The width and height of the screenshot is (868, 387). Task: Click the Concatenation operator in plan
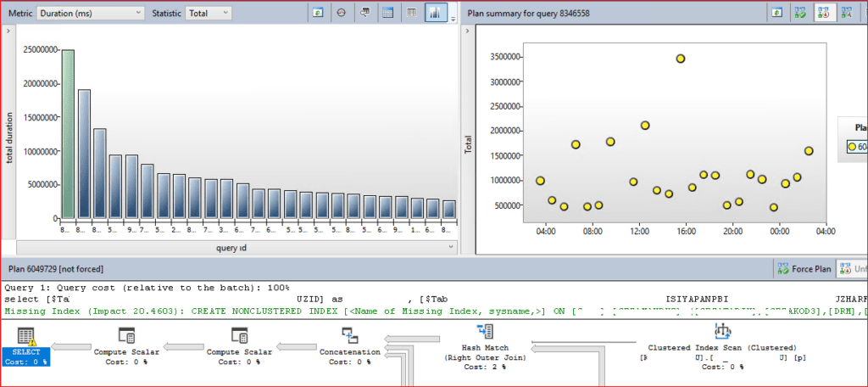coord(349,335)
